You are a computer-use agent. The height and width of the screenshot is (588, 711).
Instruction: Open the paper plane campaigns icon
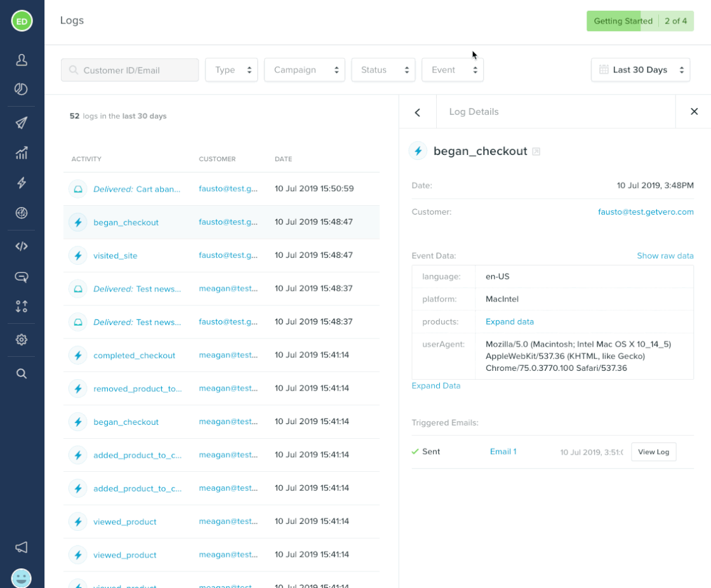(x=22, y=123)
